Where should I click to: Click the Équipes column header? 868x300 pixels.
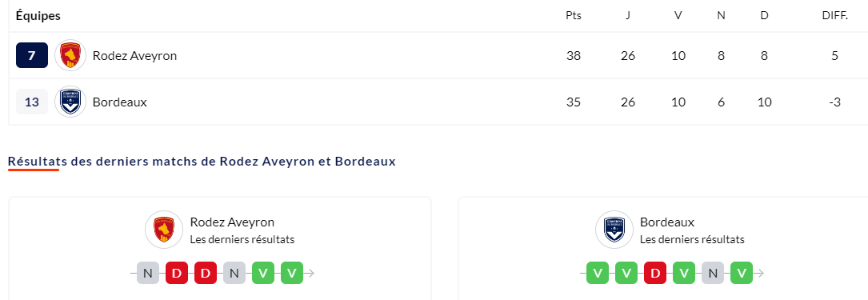point(38,16)
